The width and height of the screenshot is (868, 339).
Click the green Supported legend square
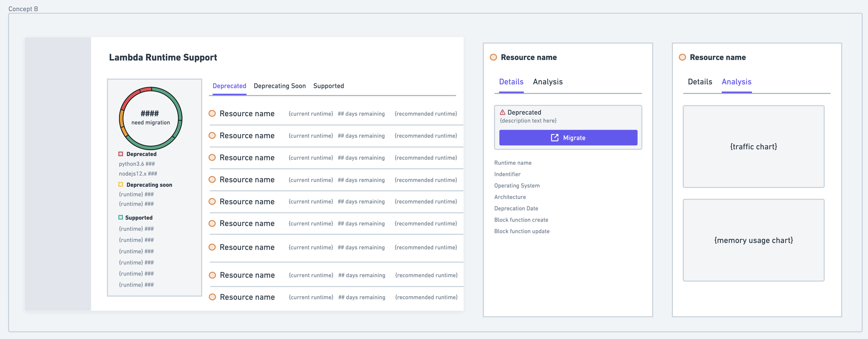tap(121, 217)
